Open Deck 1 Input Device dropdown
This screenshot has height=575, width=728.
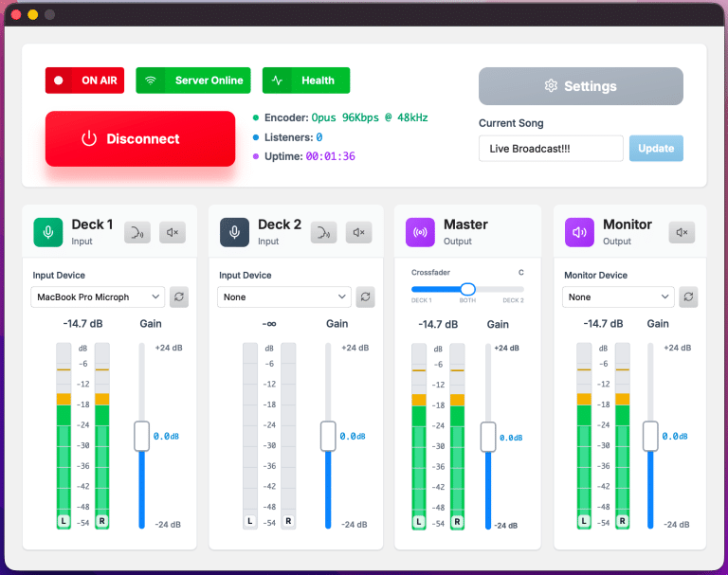coord(99,297)
